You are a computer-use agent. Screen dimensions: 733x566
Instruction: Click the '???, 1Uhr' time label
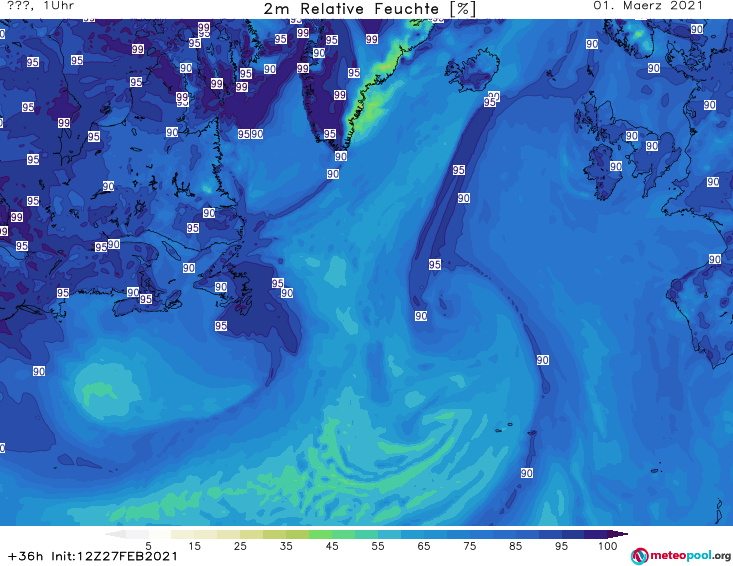point(40,6)
